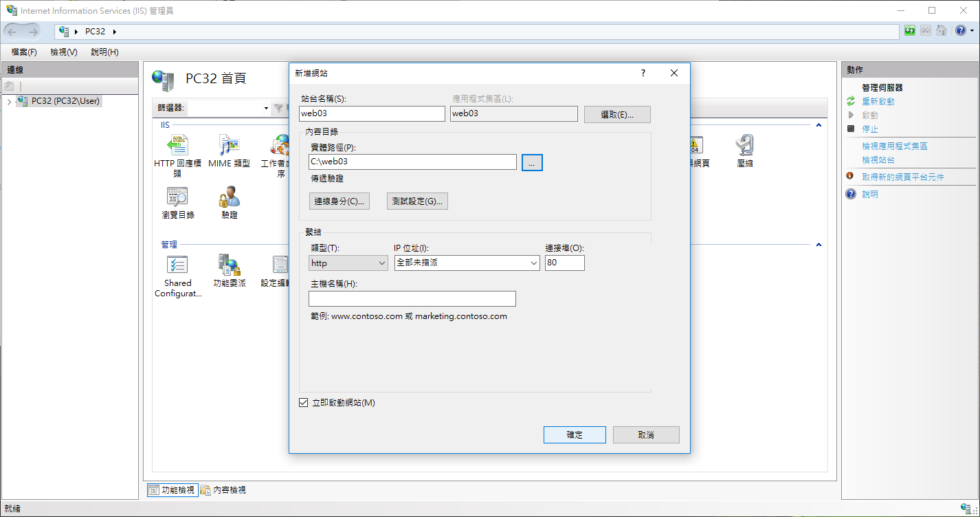The height and width of the screenshot is (517, 980).
Task: Open the 壓縮 compression icon
Action: [744, 146]
